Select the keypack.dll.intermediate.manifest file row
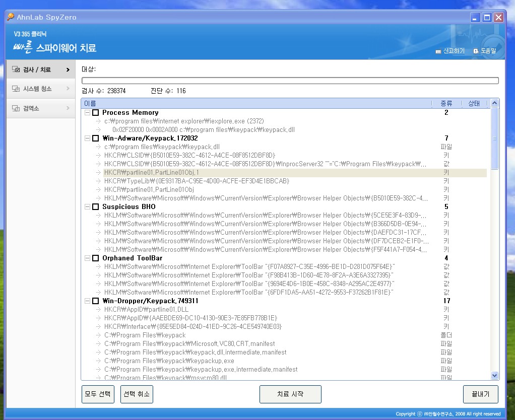515x420 pixels. tap(295, 352)
